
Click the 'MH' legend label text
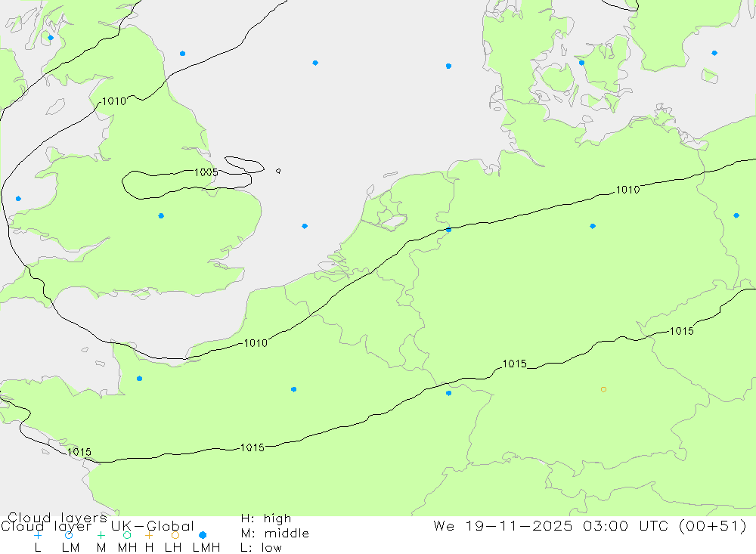tap(127, 548)
